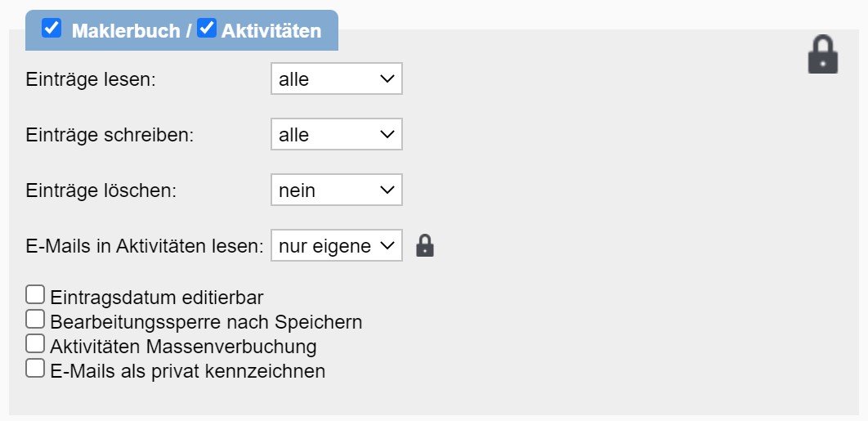The width and height of the screenshot is (868, 421).
Task: Click the small lock beside 'nur eigene'
Action: coord(424,245)
